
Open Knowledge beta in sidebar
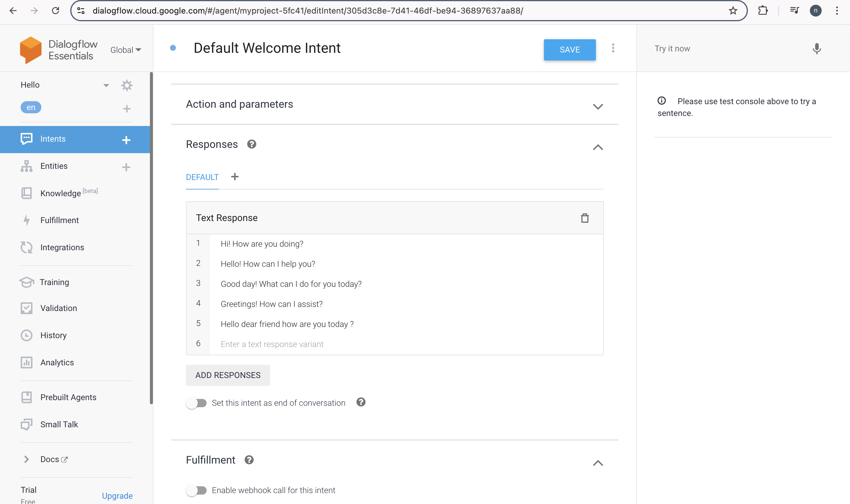[x=69, y=193]
